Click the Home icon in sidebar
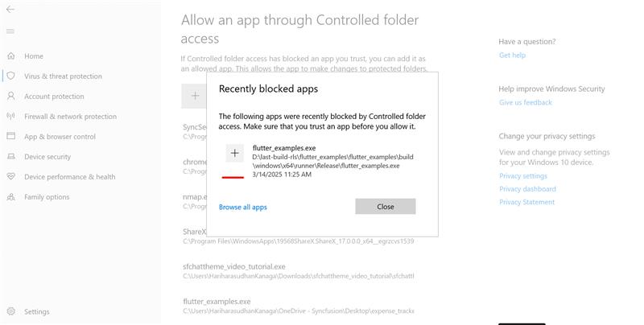The width and height of the screenshot is (644, 325). coord(10,56)
